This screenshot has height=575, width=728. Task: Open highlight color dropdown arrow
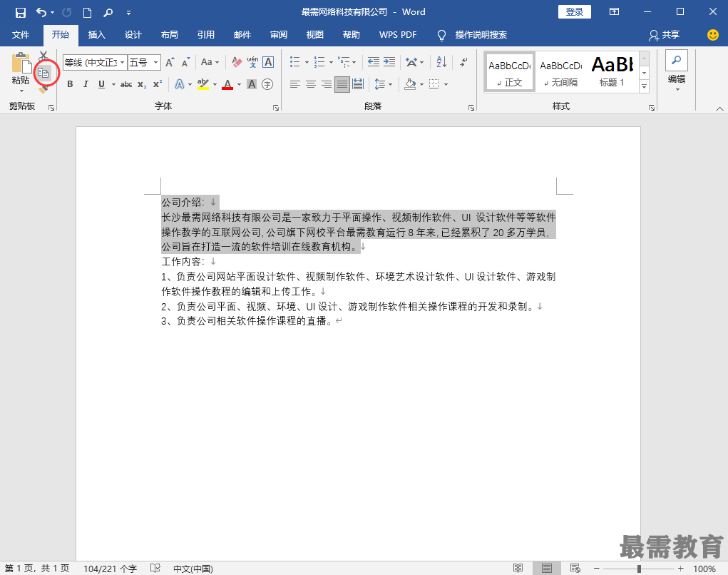tap(215, 84)
